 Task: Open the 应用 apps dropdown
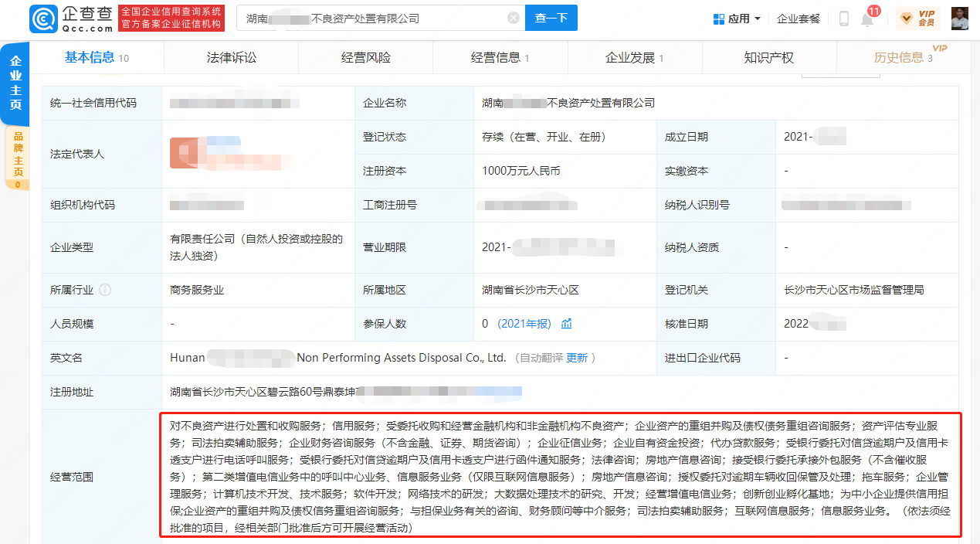click(x=736, y=18)
